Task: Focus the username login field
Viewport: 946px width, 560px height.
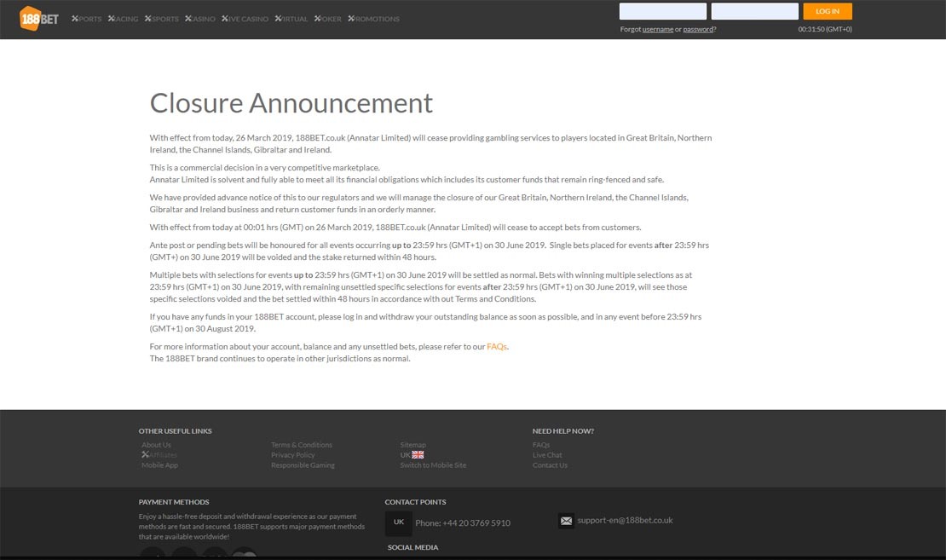Action: (x=663, y=11)
